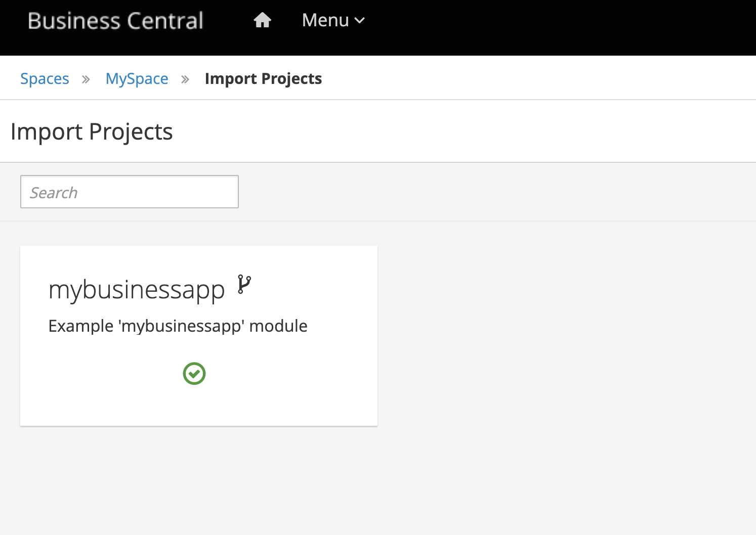The width and height of the screenshot is (756, 535).
Task: Open MySpace breadcrumb link
Action: 137,79
